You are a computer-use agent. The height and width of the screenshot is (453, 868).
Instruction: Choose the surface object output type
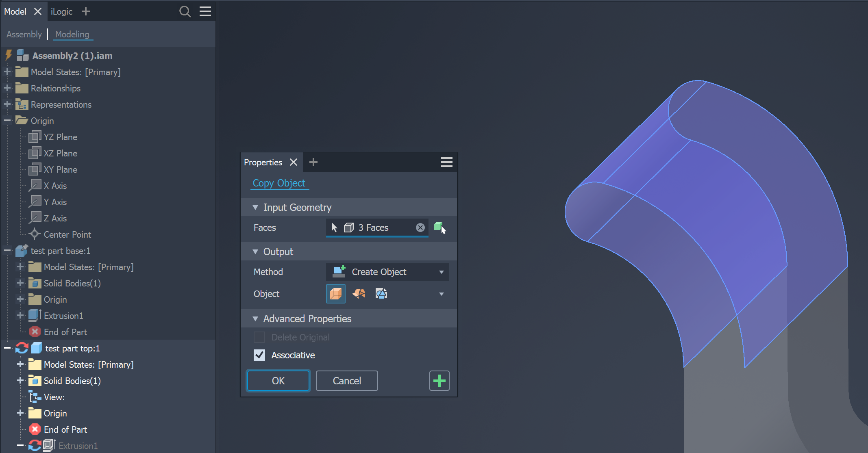pyautogui.click(x=359, y=294)
